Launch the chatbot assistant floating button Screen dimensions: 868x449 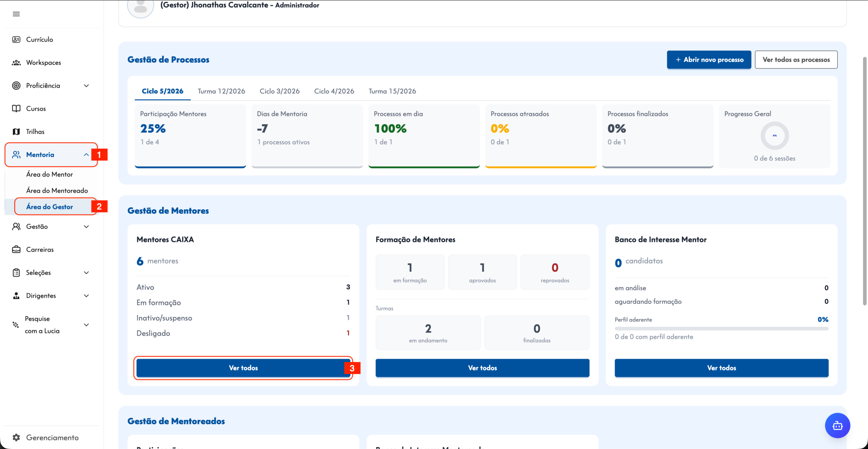click(x=837, y=425)
